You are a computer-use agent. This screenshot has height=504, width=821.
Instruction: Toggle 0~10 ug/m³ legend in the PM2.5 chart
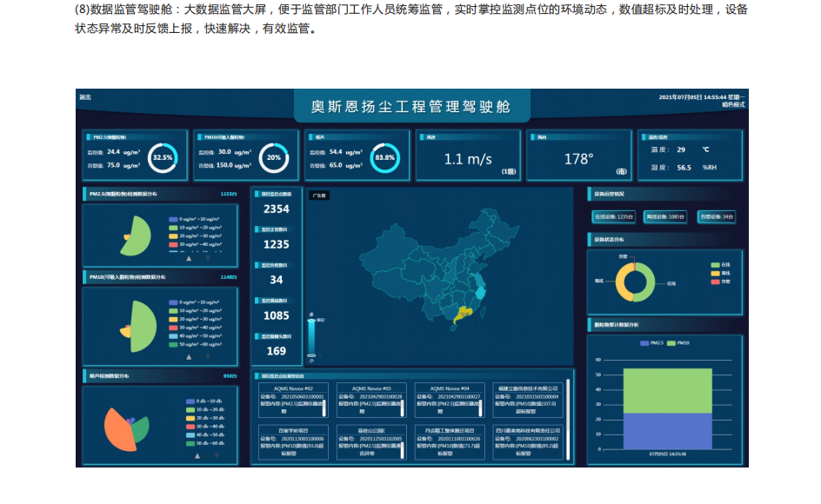pos(194,219)
